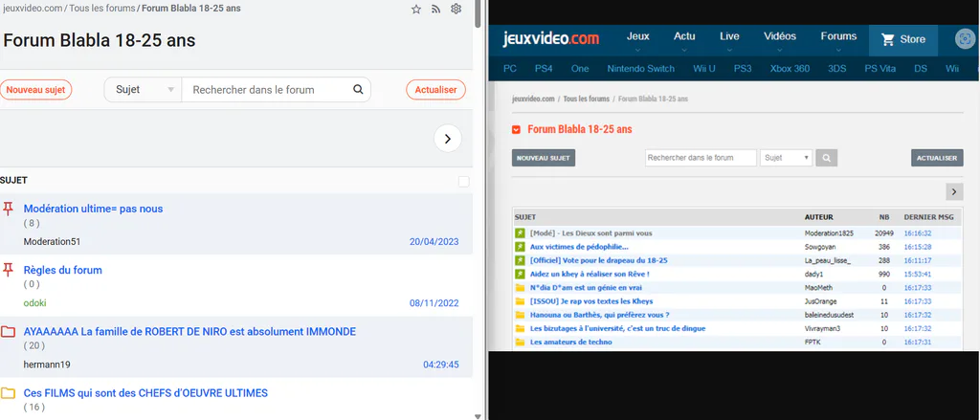Click author hermann19
The image size is (980, 420).
[48, 365]
